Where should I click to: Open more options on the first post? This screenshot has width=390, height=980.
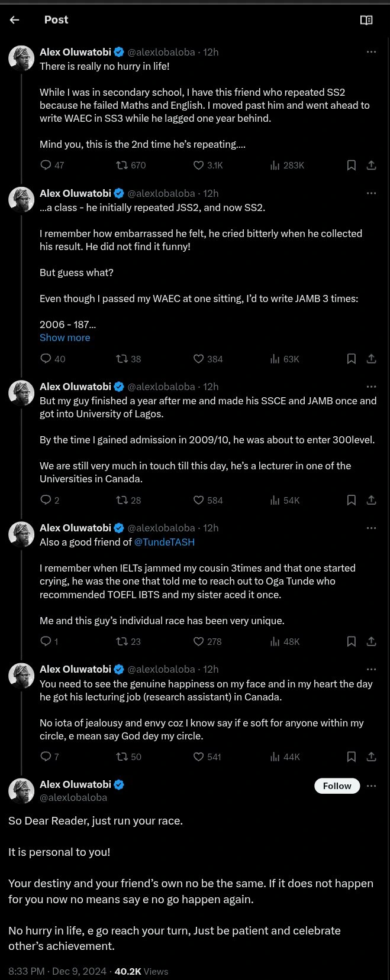pos(371,52)
